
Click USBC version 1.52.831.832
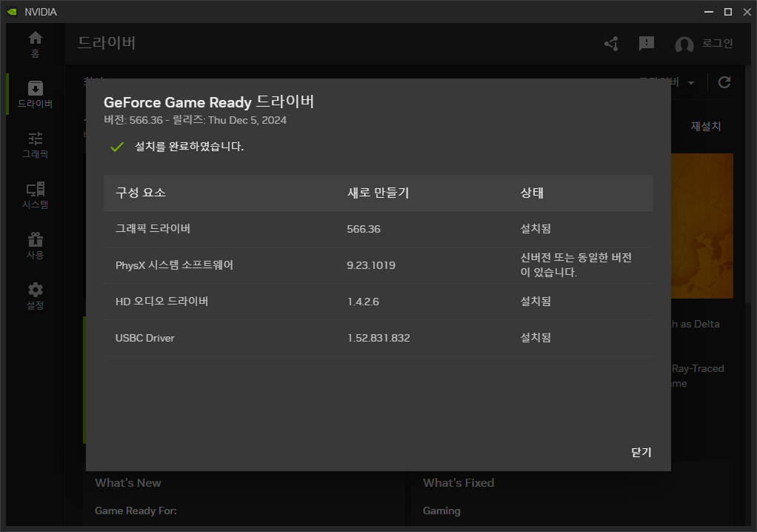click(378, 338)
